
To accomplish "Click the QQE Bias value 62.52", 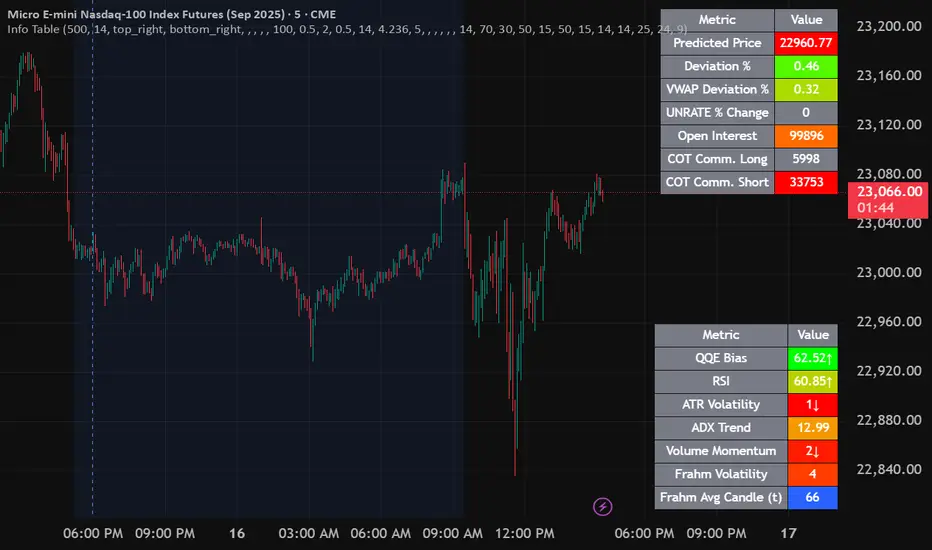I will [812, 358].
